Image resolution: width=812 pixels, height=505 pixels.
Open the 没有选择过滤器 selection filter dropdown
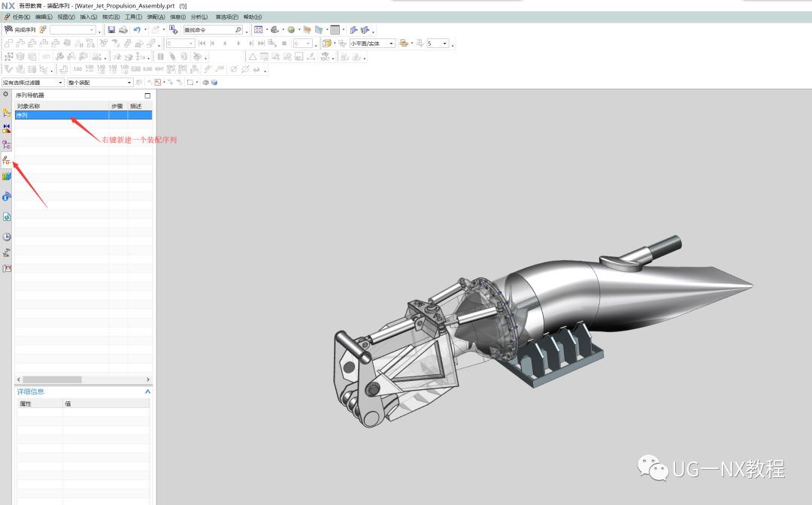32,83
